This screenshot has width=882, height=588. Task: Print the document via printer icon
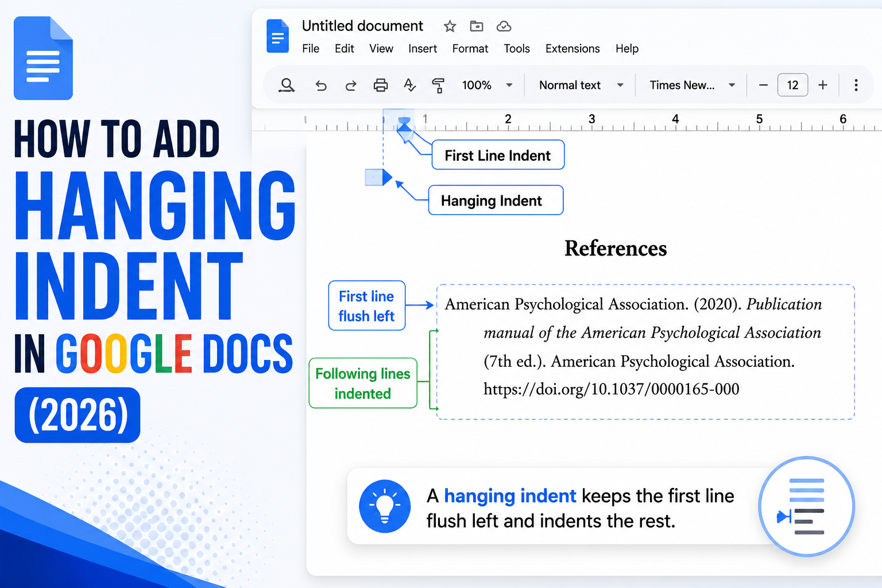[380, 86]
